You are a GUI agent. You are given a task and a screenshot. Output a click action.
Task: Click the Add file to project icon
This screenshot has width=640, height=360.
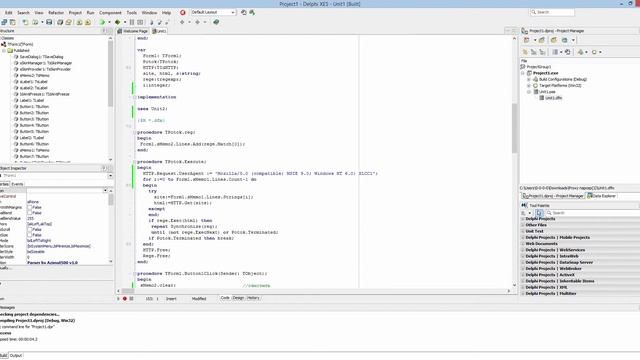[79, 22]
